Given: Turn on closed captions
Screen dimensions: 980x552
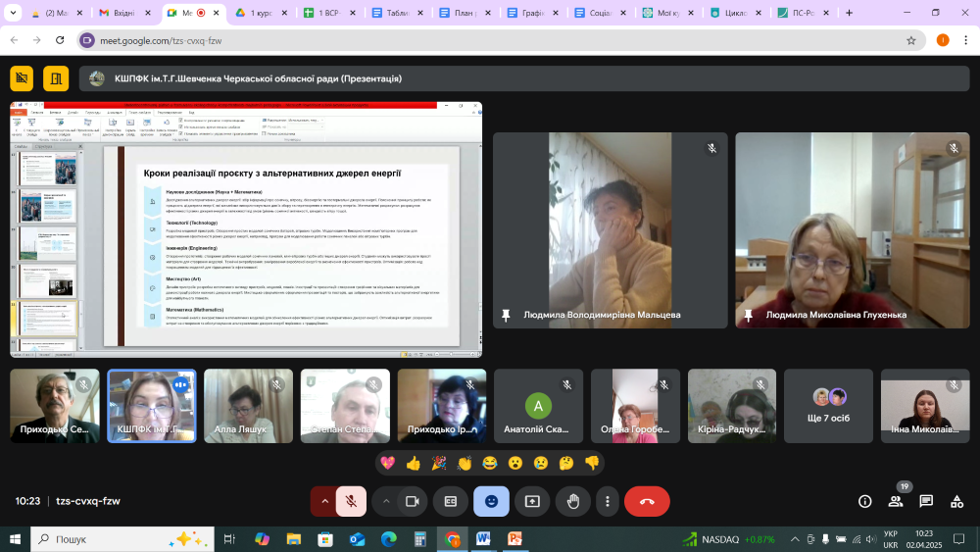Looking at the screenshot, I should (451, 501).
